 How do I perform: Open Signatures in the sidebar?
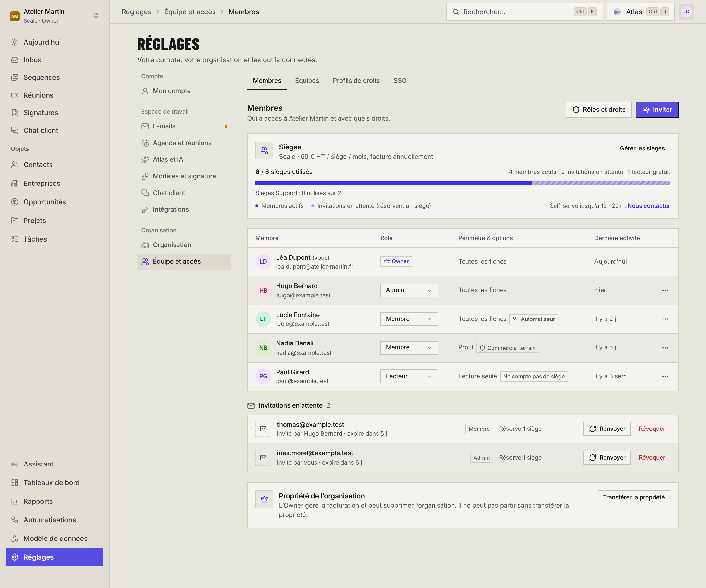click(x=54, y=112)
